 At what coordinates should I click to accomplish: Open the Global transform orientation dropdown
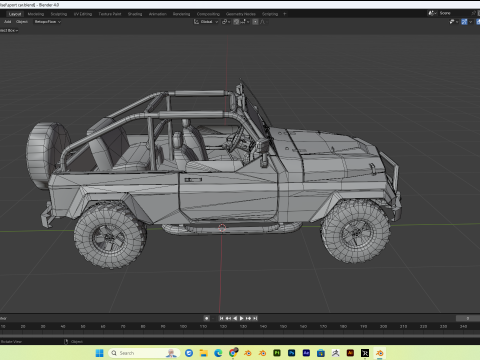coord(206,22)
